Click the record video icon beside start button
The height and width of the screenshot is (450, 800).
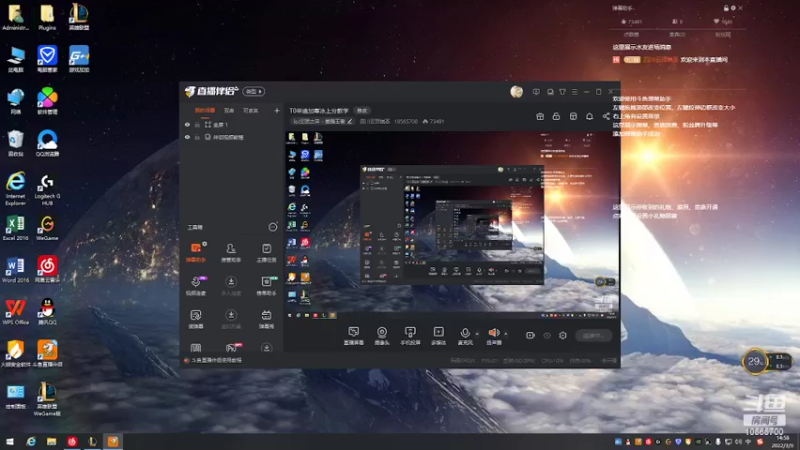(x=530, y=335)
